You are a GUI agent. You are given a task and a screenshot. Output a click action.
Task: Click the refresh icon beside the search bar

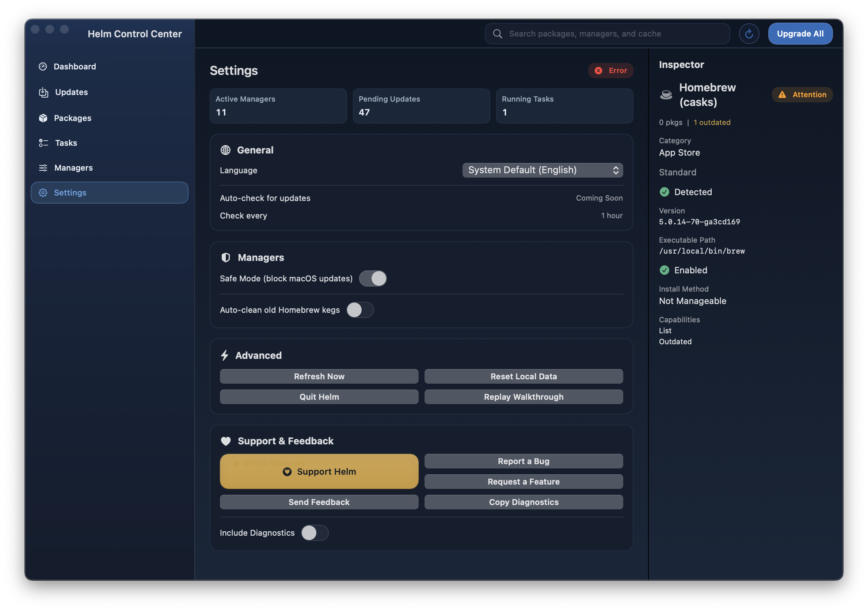click(749, 33)
